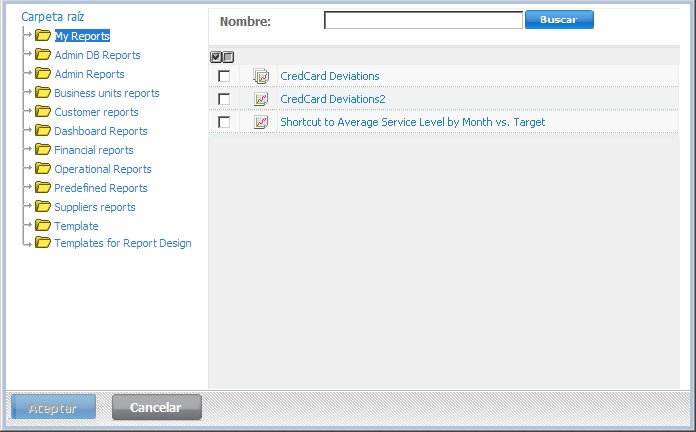696x432 pixels.
Task: Open the Customer reports folder
Action: 96,112
